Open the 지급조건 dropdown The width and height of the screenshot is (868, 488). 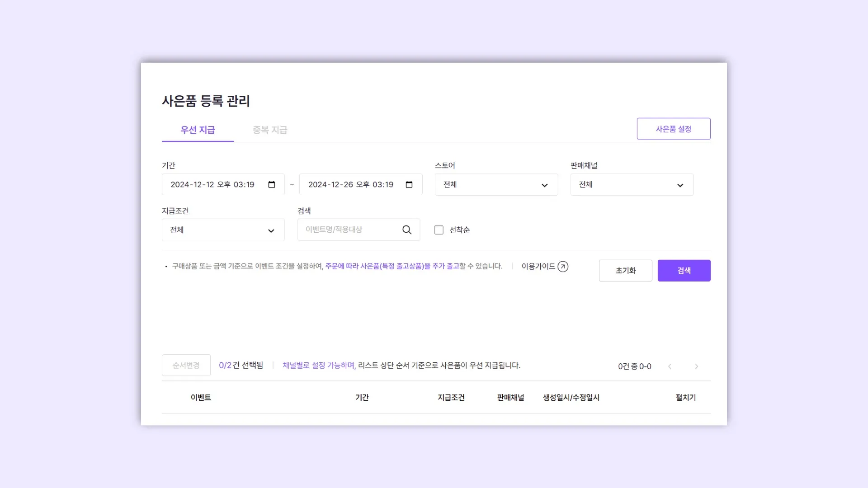click(223, 230)
